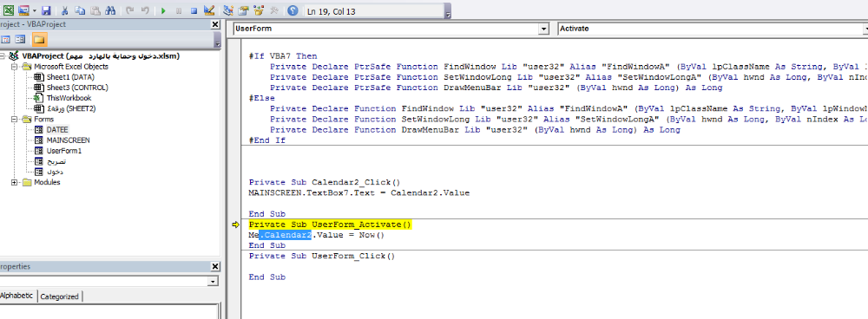The image size is (868, 319).
Task: Click the Break pause icon
Action: click(178, 10)
